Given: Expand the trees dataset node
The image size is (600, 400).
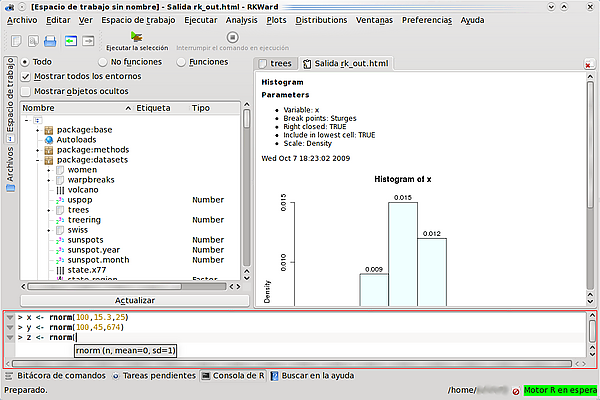Looking at the screenshot, I should point(49,210).
